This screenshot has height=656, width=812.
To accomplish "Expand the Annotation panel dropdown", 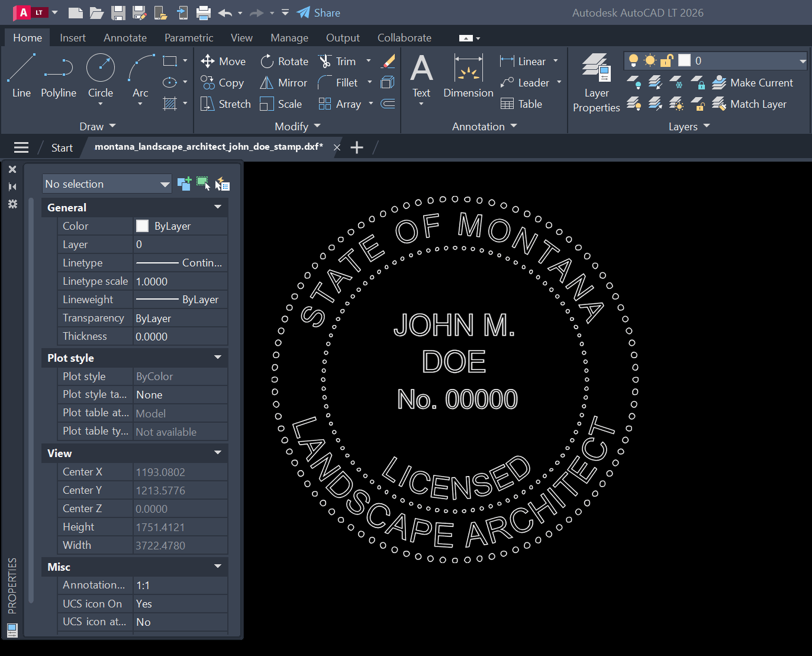I will point(485,126).
